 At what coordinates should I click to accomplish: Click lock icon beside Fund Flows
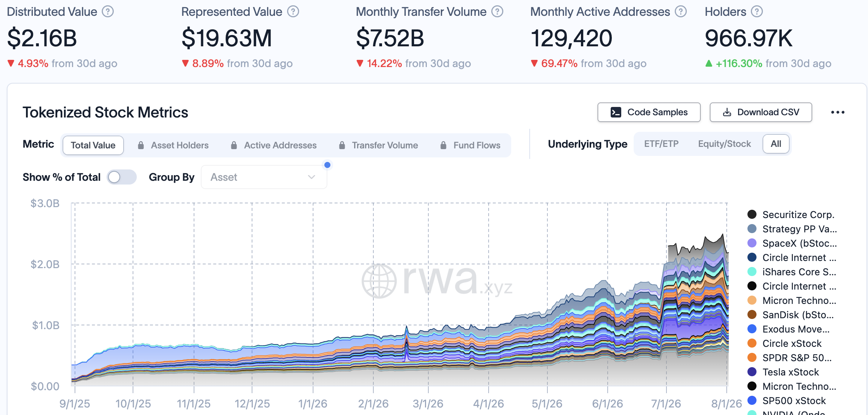click(x=443, y=145)
